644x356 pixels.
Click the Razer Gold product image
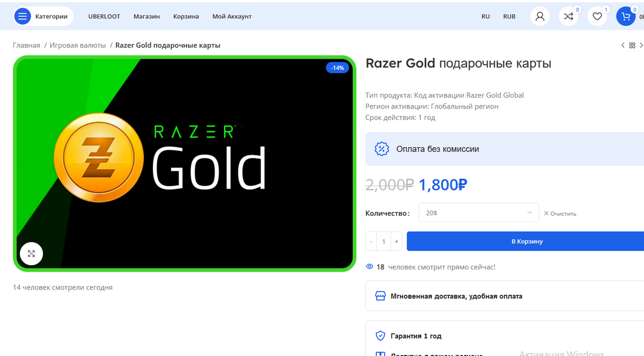(x=185, y=164)
